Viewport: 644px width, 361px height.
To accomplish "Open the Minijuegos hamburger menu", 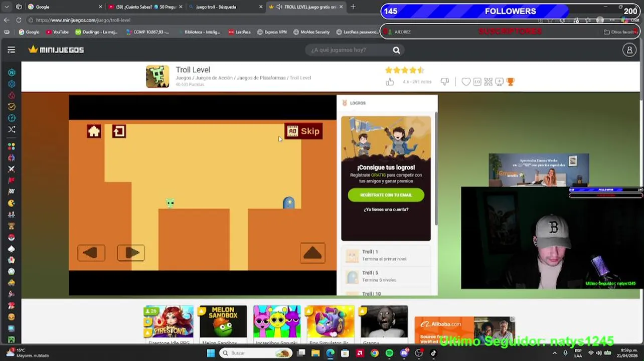I will click(11, 50).
